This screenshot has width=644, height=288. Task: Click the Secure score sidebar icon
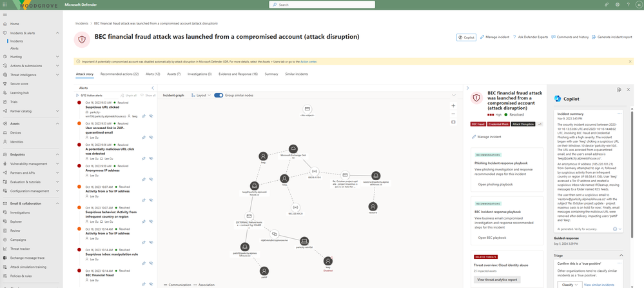tap(5, 83)
